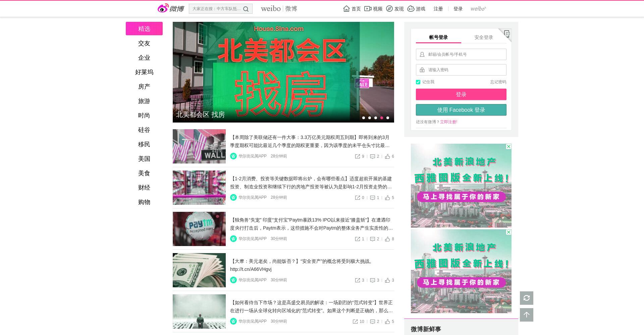Click 注册 in top navigation

click(438, 9)
